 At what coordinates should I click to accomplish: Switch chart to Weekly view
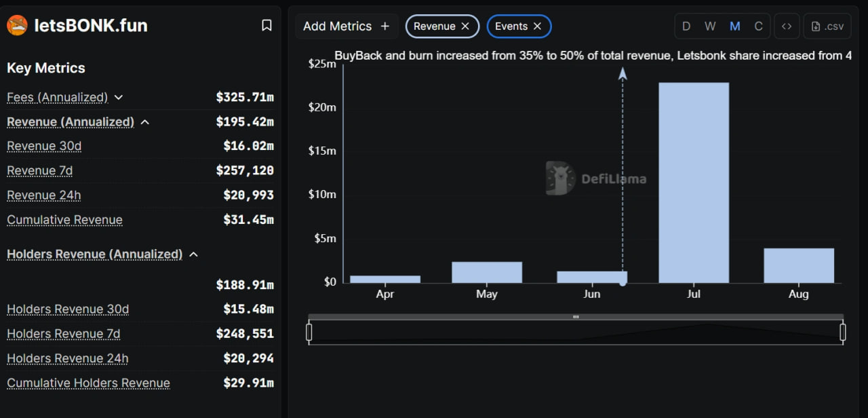click(x=710, y=26)
